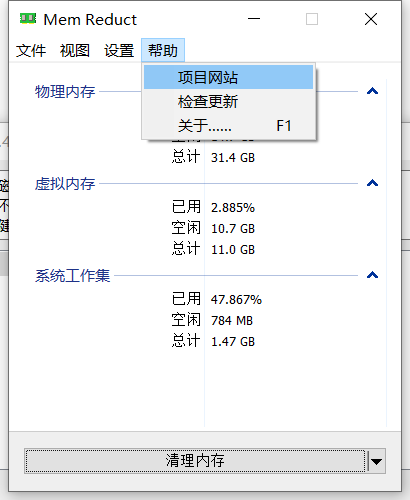
Task: Open the 设置 menu
Action: pos(119,51)
